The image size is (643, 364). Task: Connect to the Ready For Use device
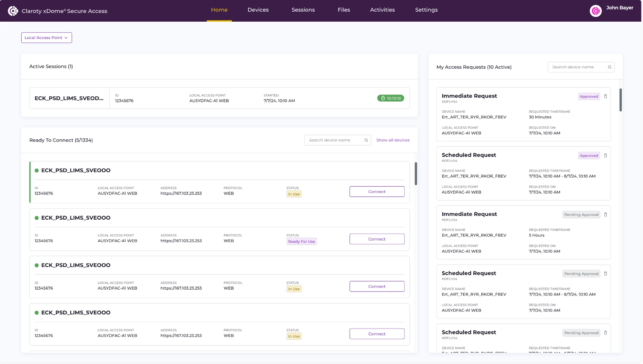click(x=376, y=239)
